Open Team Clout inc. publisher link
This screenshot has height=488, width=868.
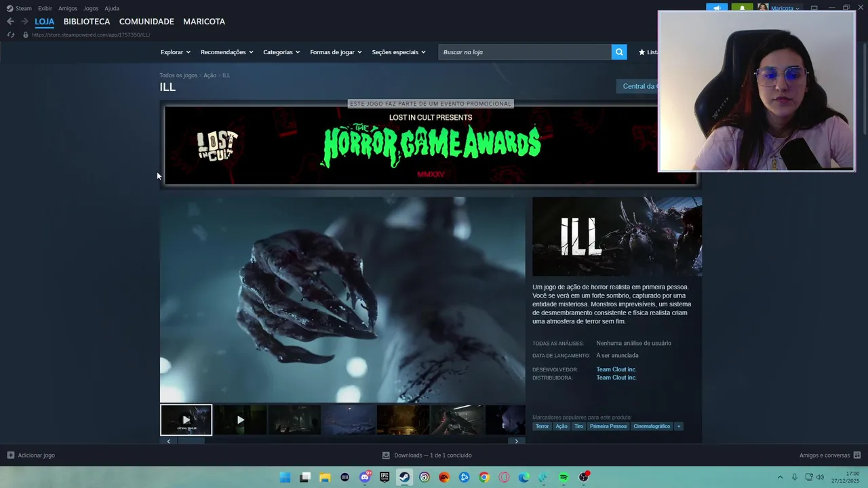coord(616,378)
